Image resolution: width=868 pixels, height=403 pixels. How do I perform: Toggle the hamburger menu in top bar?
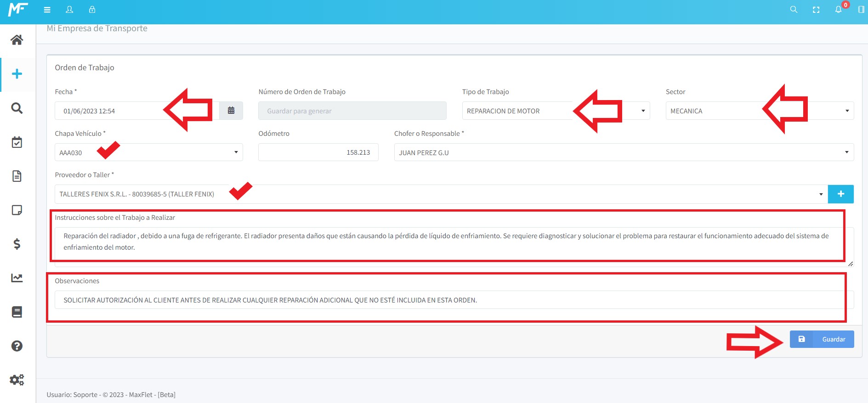pos(47,10)
